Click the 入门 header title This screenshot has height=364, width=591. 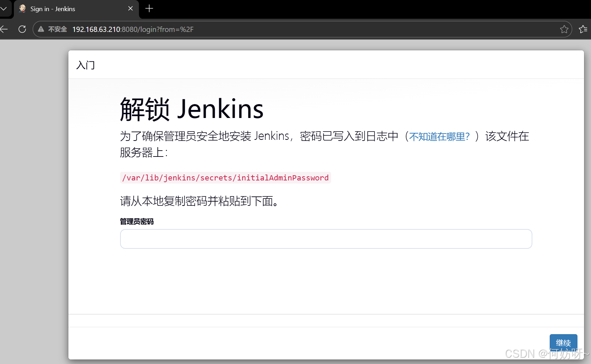(x=85, y=65)
